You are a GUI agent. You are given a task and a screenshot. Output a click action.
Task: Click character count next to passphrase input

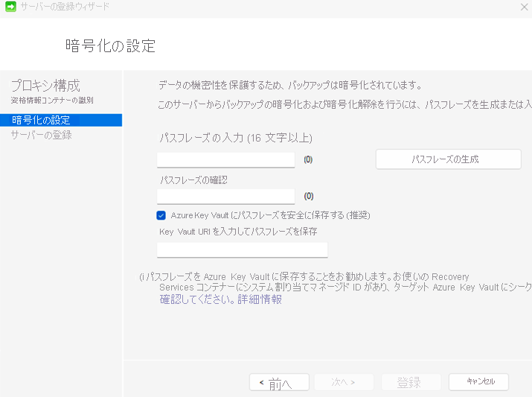click(308, 159)
